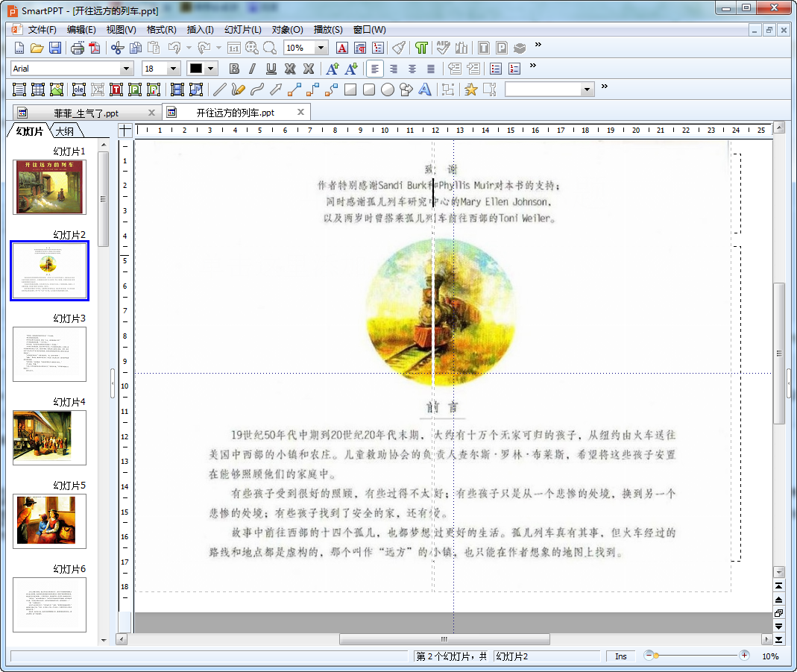Increase font size icon
The image size is (797, 672).
click(x=333, y=69)
